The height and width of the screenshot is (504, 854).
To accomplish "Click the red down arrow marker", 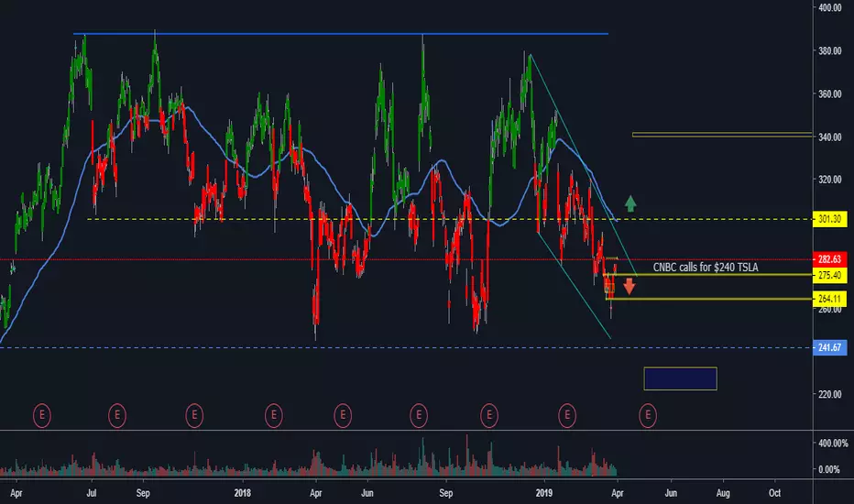I will pos(630,286).
